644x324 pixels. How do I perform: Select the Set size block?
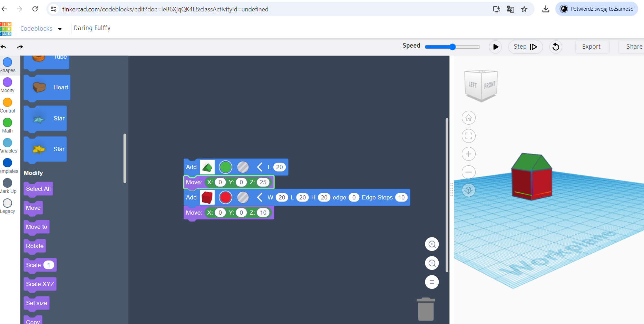tap(37, 303)
